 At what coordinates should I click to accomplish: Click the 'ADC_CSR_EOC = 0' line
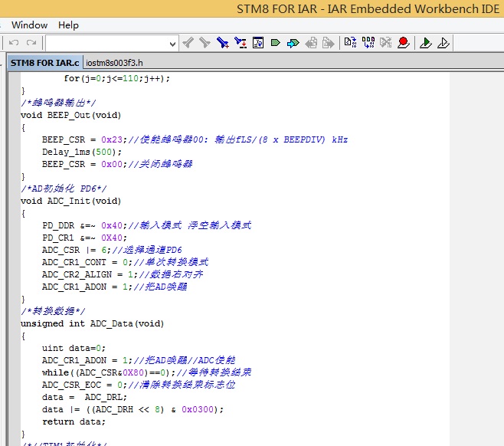(139, 385)
